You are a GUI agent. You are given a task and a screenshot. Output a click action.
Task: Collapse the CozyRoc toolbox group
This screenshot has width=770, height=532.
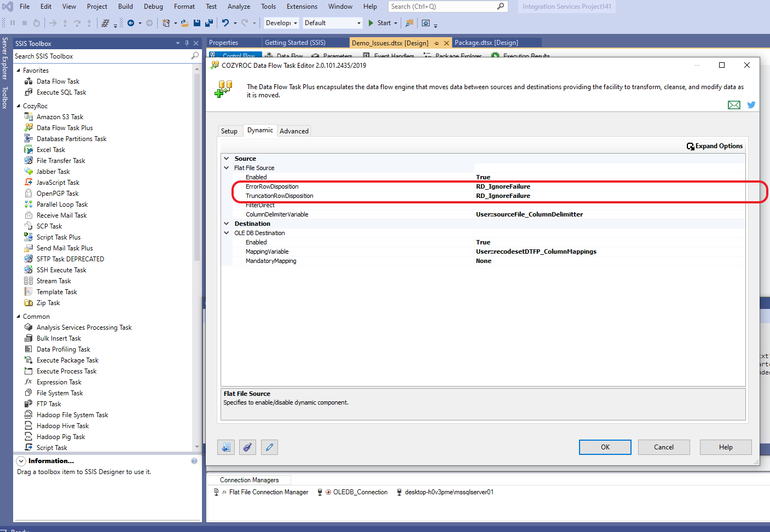(x=18, y=106)
